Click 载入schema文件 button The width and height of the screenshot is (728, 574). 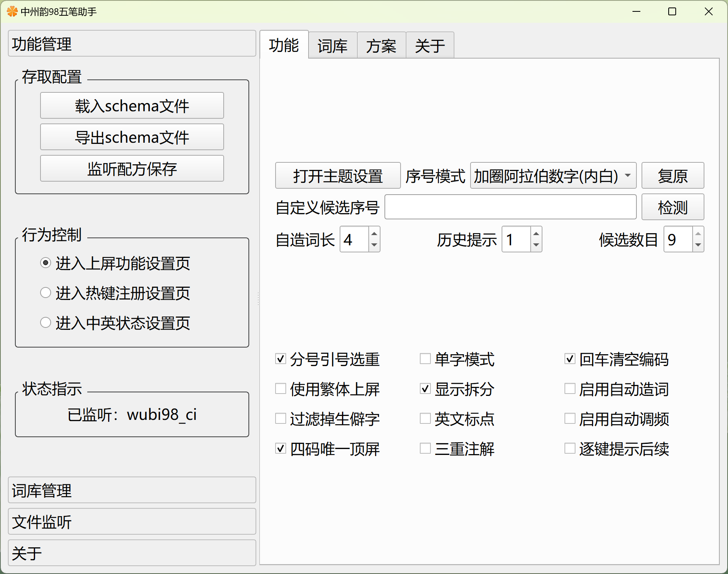point(132,106)
